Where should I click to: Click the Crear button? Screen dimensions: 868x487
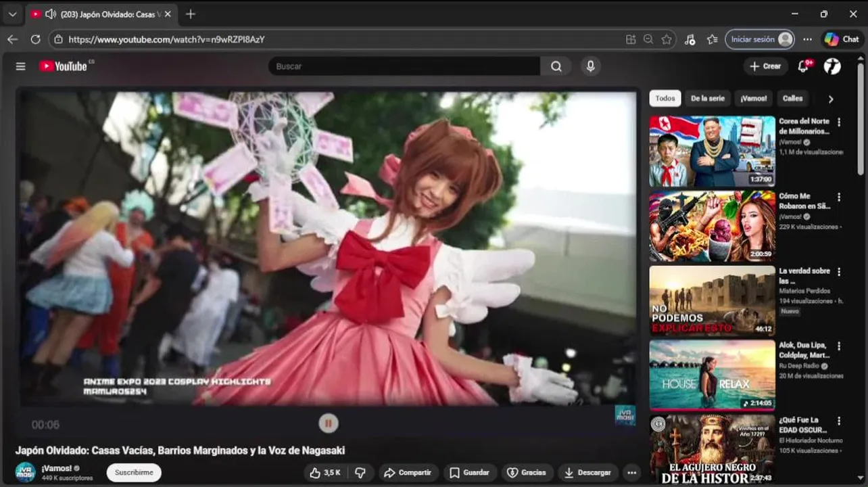coord(765,66)
